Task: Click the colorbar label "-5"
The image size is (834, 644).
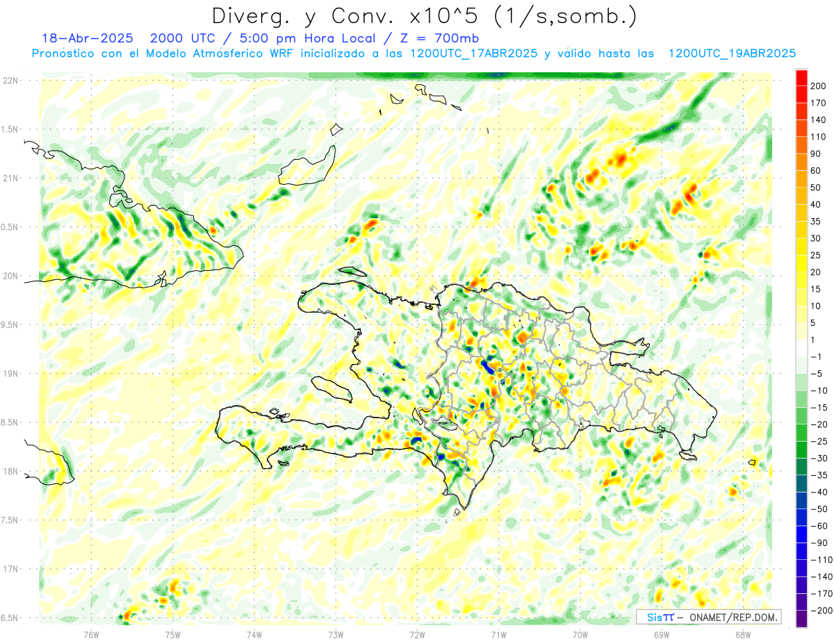Action: coord(818,374)
